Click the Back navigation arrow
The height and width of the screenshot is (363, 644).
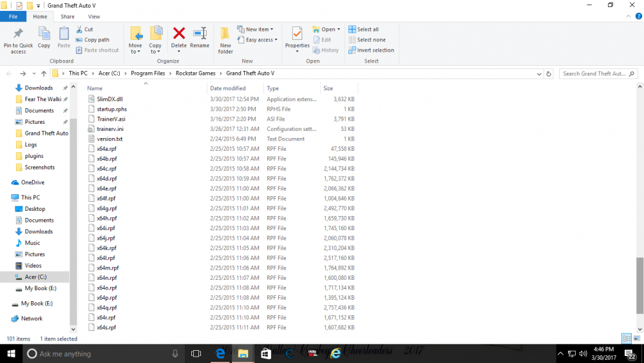coord(9,74)
